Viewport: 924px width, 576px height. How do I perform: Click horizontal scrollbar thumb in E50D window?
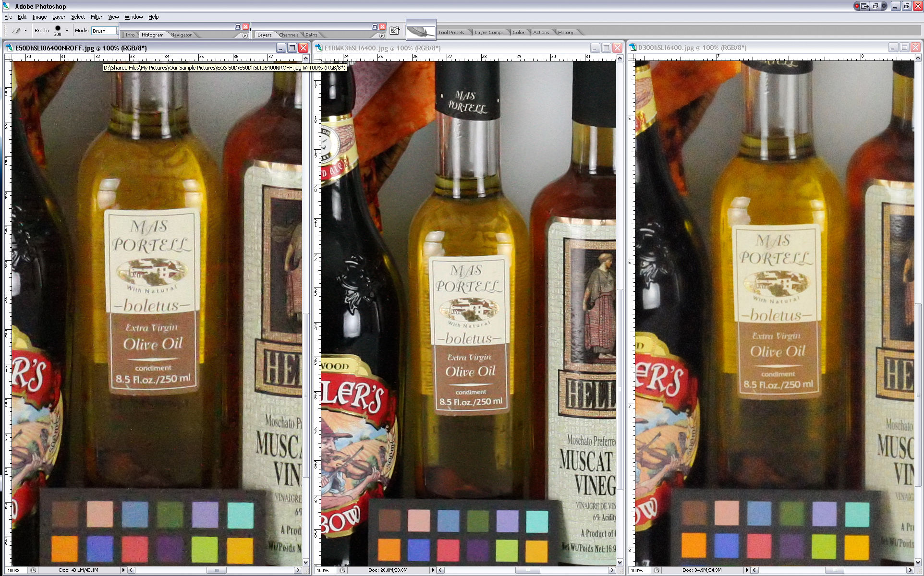pos(216,570)
